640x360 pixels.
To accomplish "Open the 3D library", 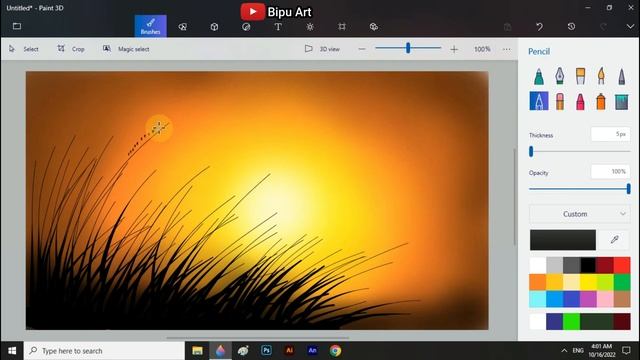I will click(x=373, y=27).
